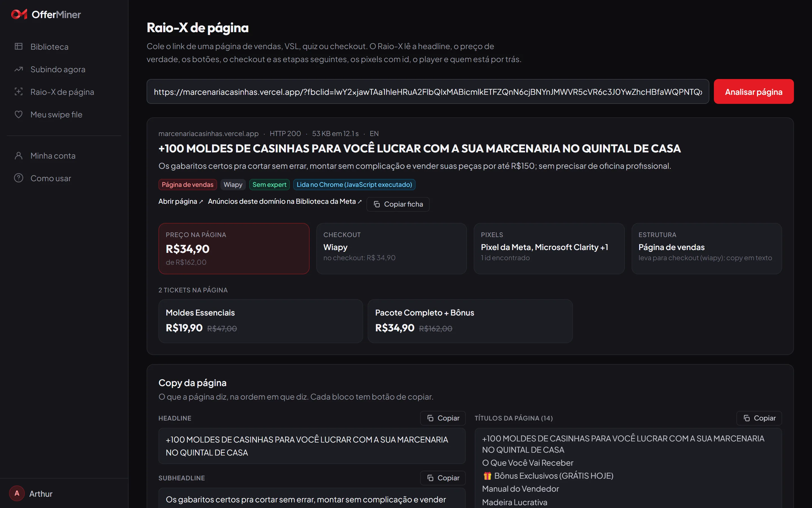812x508 pixels.
Task: Click the copy icon beside HEADLINE
Action: pos(430,418)
